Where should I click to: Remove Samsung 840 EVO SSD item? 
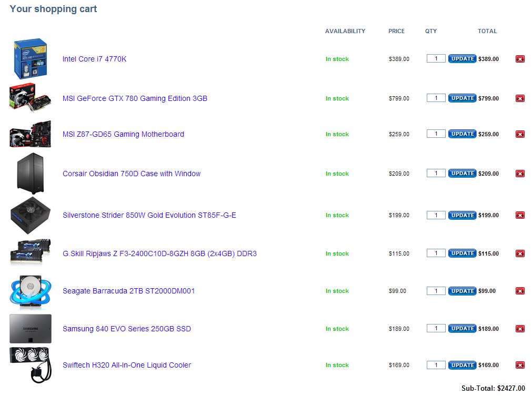tap(520, 329)
